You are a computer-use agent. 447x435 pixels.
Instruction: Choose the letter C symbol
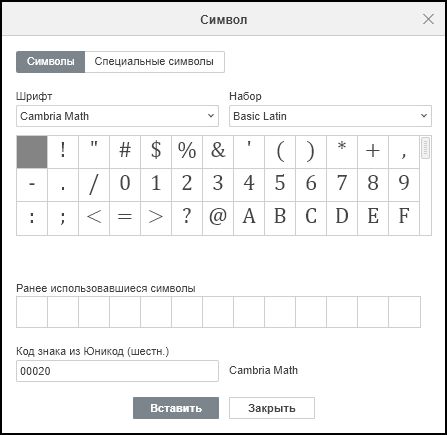click(311, 218)
